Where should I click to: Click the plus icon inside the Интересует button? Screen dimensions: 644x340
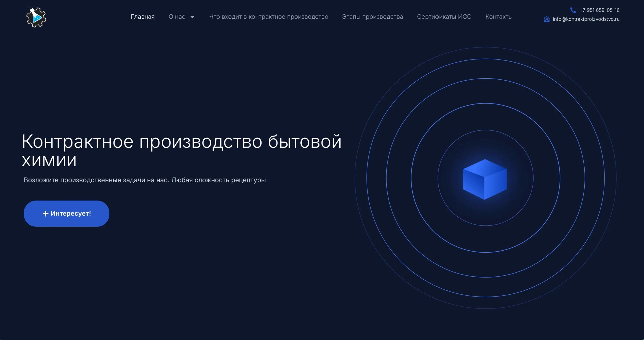(46, 214)
